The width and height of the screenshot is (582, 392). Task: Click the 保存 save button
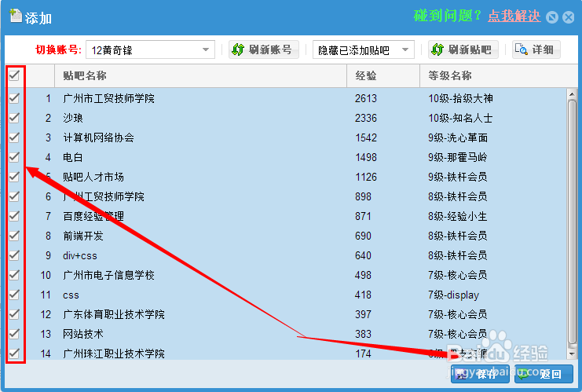pyautogui.click(x=480, y=374)
